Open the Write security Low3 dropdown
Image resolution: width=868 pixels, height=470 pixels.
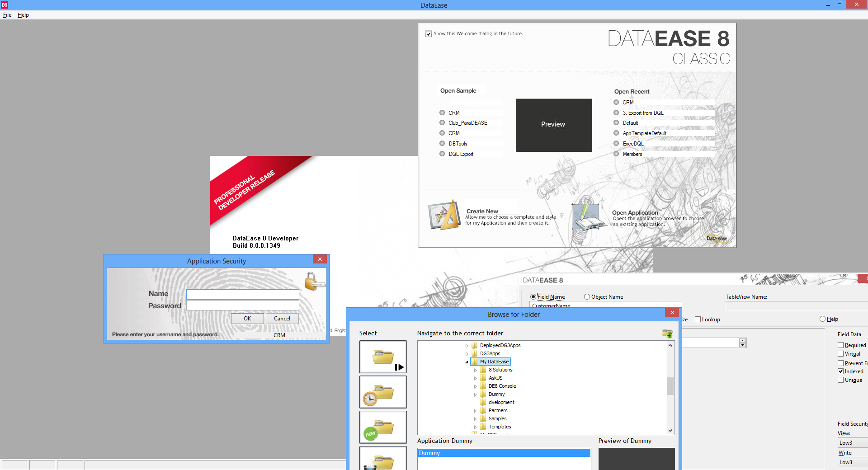tap(853, 462)
